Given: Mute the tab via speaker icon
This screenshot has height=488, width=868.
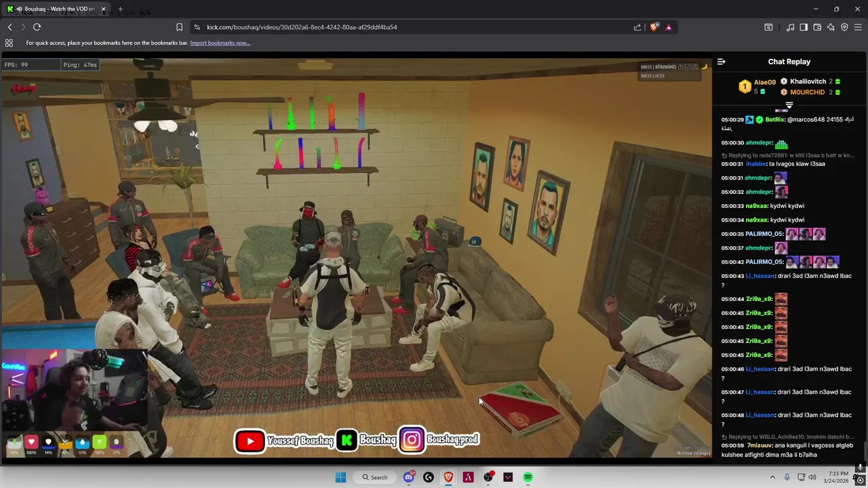Looking at the screenshot, I should tap(20, 9).
